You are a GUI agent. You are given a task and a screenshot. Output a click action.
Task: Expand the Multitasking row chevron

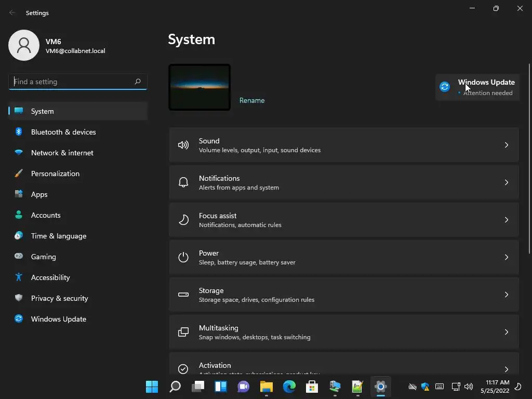coord(506,332)
